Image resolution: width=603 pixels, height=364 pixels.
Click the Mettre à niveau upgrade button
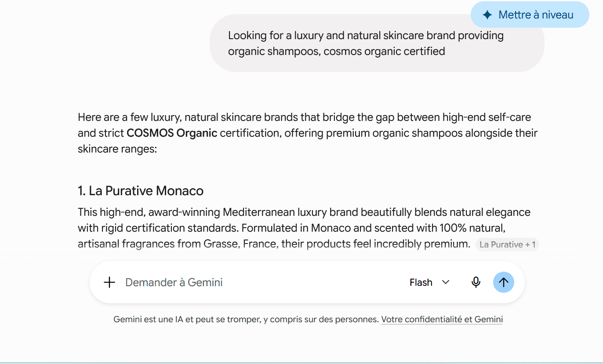(530, 15)
